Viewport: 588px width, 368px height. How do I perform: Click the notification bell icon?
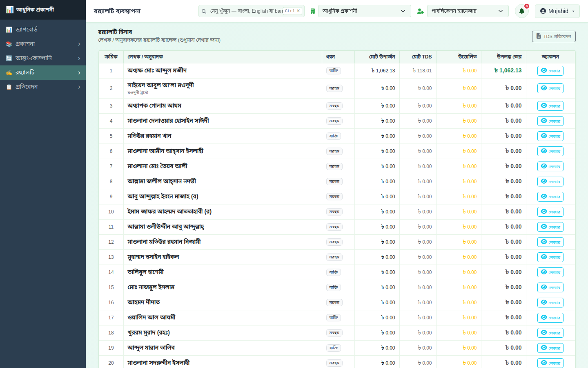click(x=522, y=11)
